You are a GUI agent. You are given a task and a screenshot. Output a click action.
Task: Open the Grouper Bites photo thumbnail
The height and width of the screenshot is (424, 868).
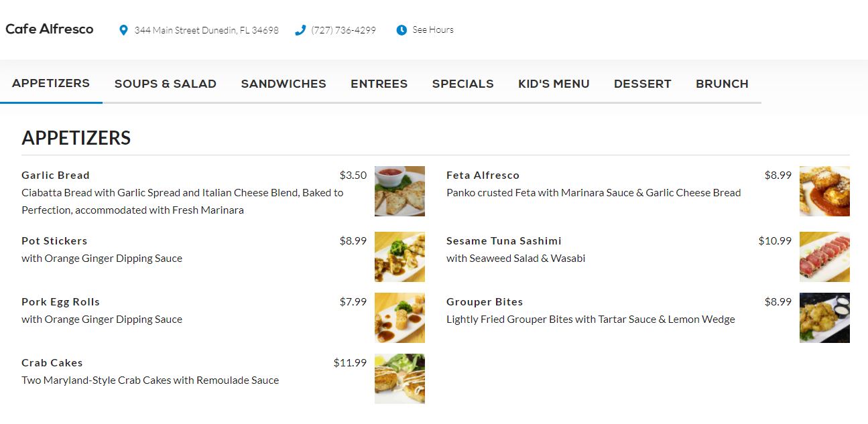(x=824, y=318)
